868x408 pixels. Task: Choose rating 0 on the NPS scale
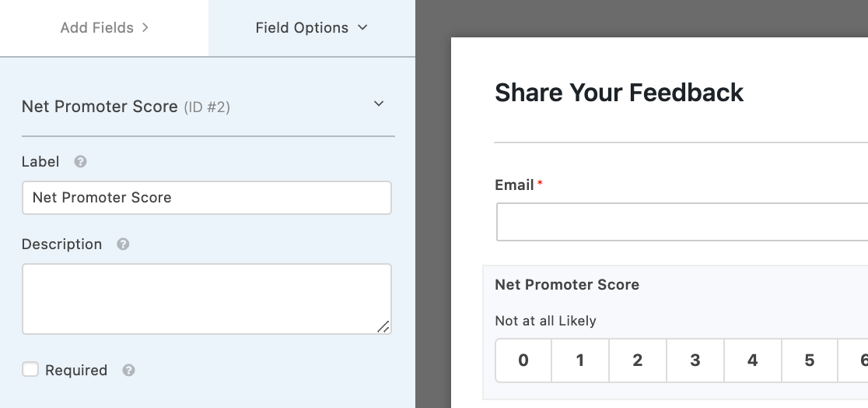523,361
